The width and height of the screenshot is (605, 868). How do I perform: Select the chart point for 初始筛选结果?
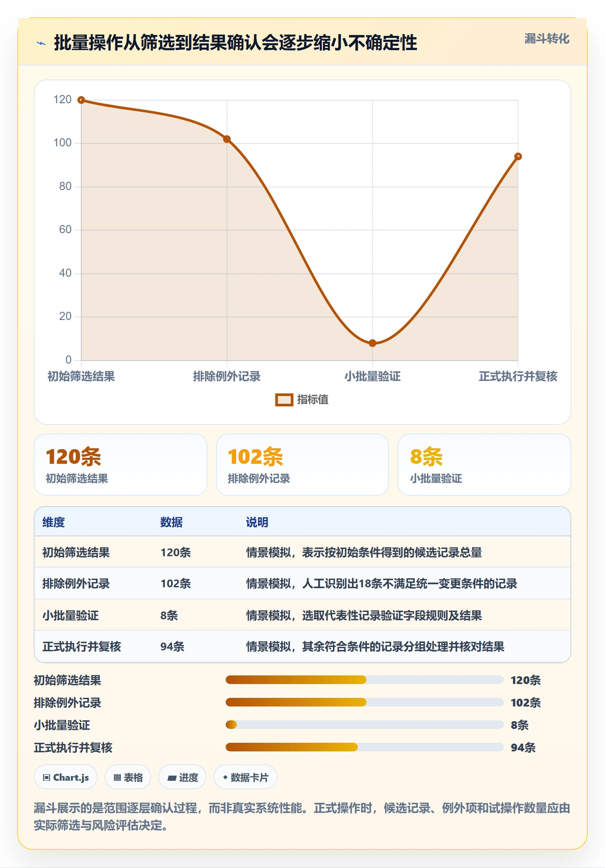pyautogui.click(x=81, y=100)
